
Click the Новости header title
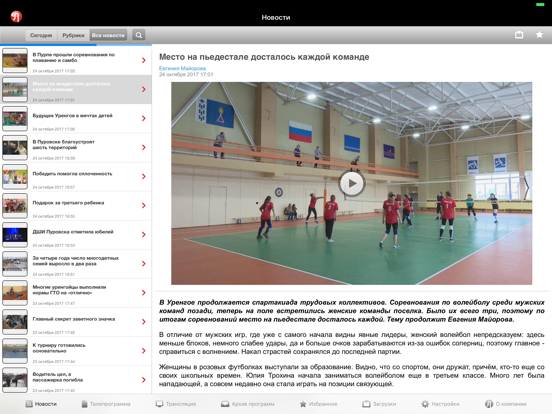276,17
